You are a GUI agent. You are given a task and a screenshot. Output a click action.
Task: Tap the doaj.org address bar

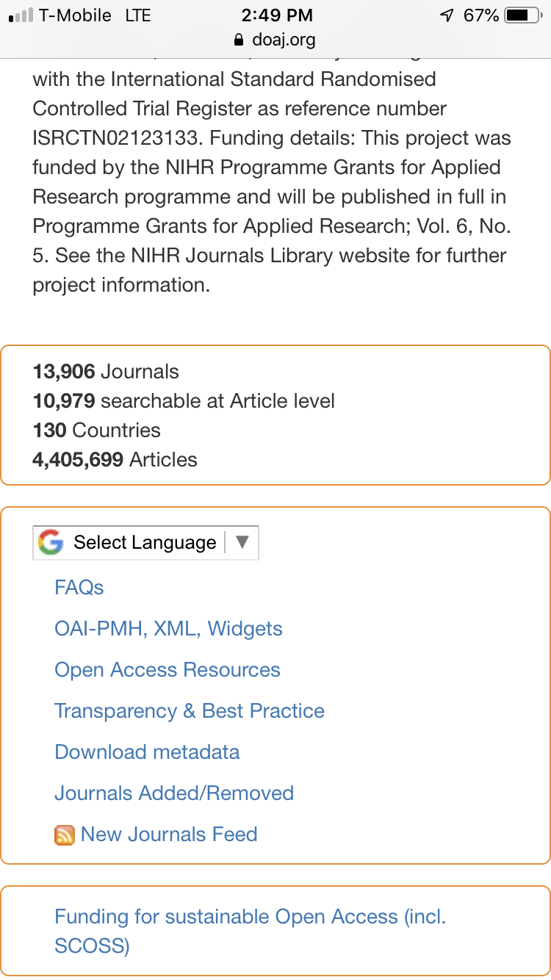[275, 39]
